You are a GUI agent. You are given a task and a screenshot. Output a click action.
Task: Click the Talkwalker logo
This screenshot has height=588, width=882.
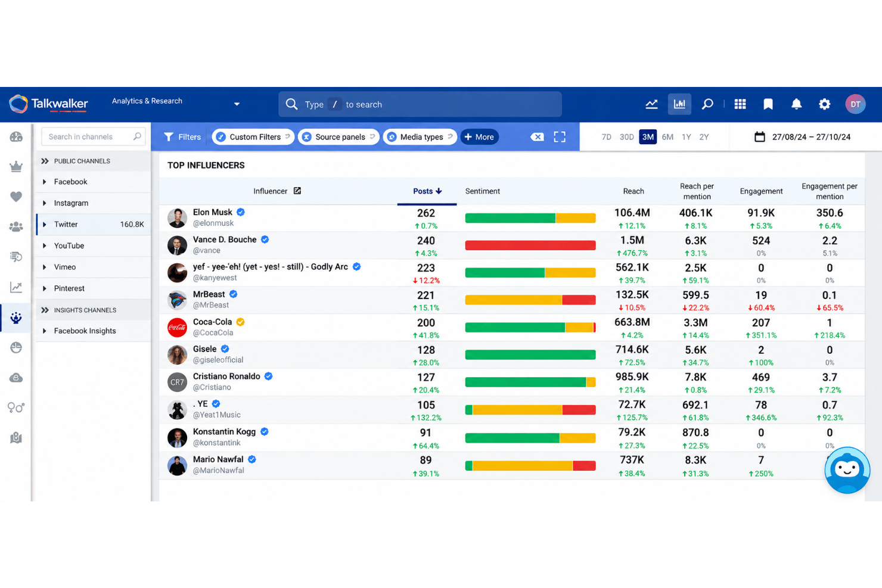pos(49,104)
